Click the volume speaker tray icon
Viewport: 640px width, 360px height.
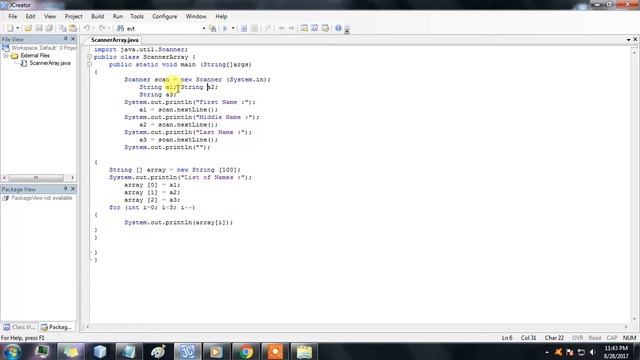pos(592,352)
